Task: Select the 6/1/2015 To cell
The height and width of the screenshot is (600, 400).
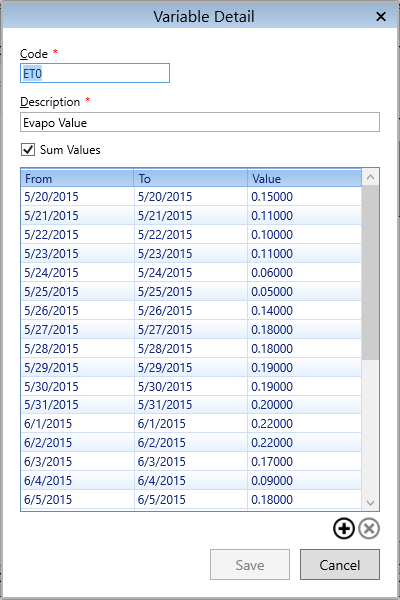Action: (191, 424)
